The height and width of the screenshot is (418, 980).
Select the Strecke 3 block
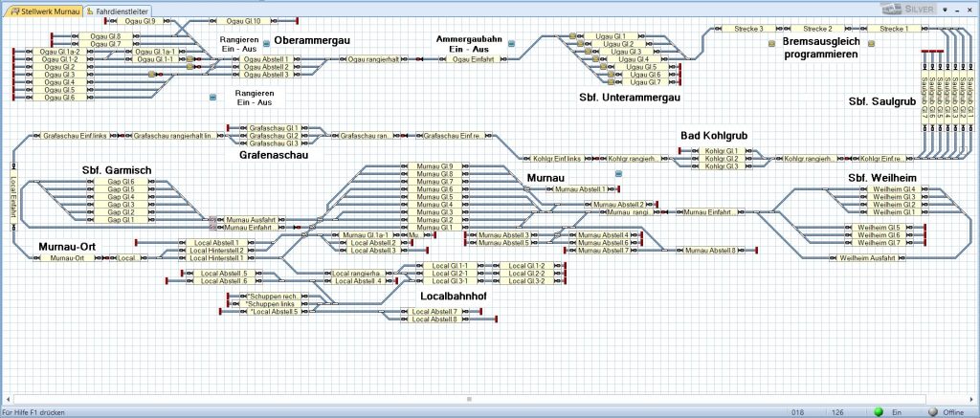point(749,29)
